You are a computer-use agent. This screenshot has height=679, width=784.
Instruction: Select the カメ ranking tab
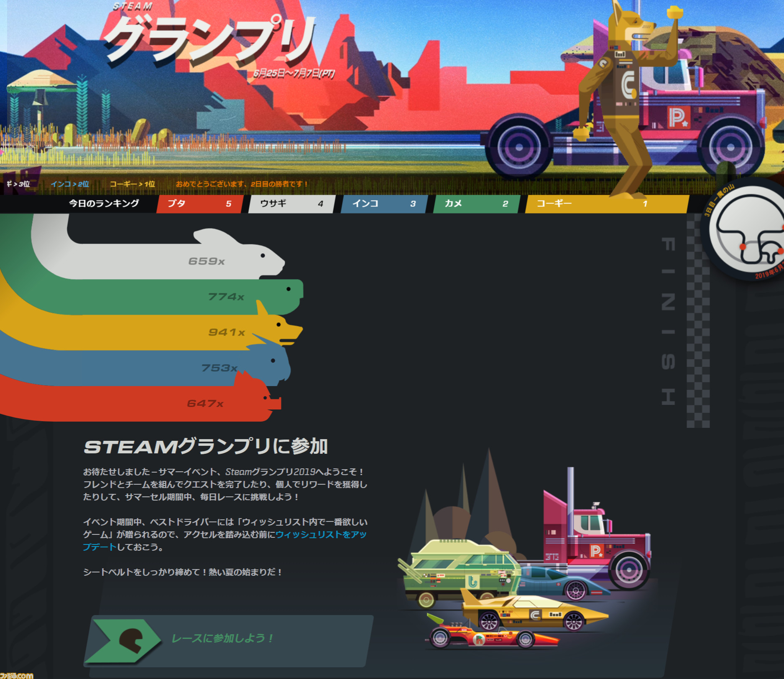(477, 204)
